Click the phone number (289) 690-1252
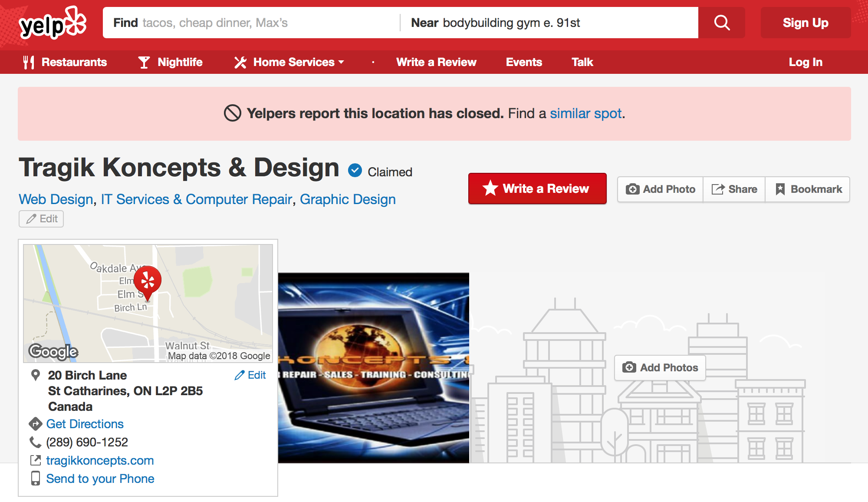The height and width of the screenshot is (502, 868). (87, 442)
